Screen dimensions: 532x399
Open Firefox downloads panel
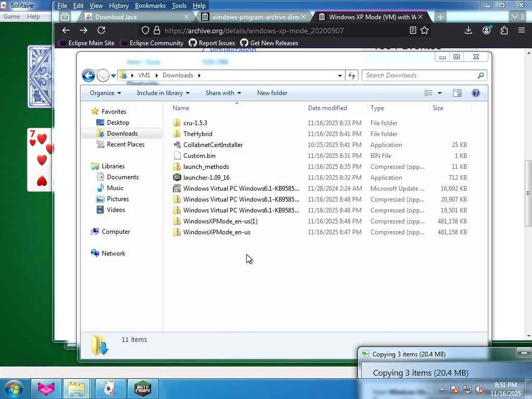468,30
